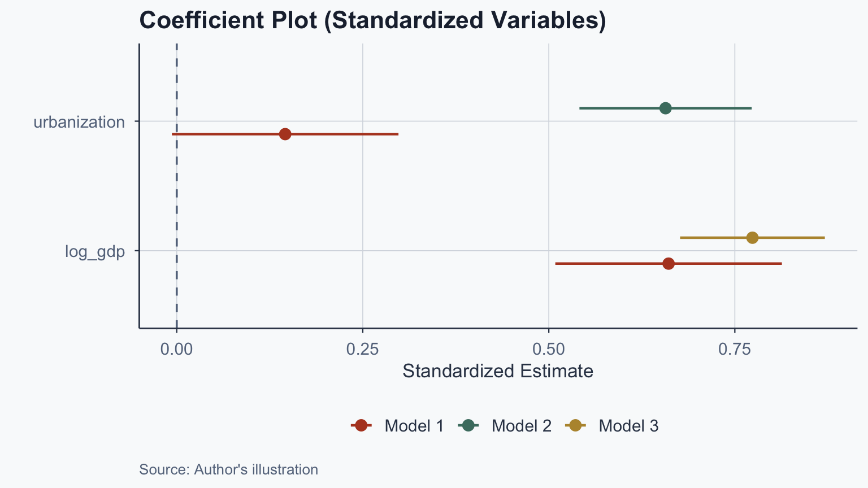Select the Model 2 legend label
Screen dimensions: 868x488
(521, 426)
